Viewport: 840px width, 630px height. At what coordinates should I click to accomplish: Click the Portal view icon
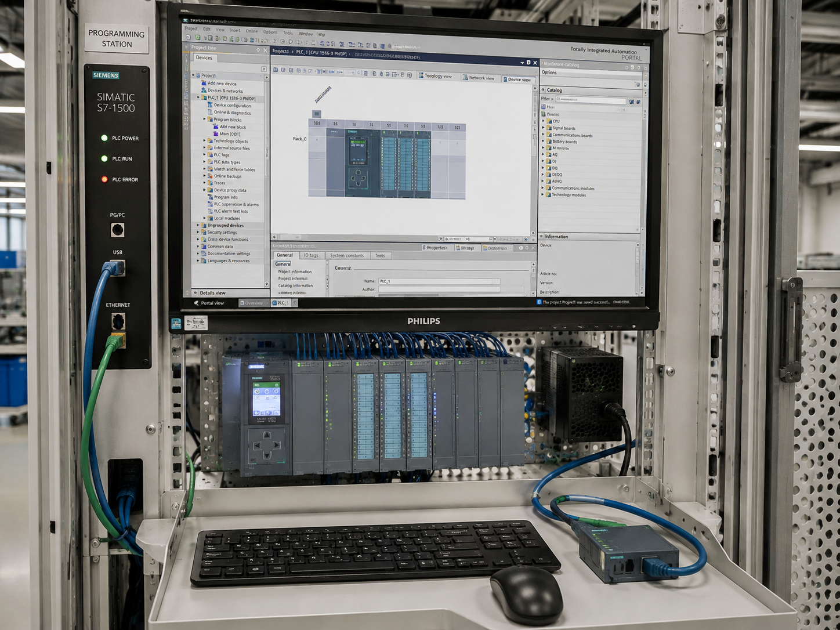coord(195,303)
